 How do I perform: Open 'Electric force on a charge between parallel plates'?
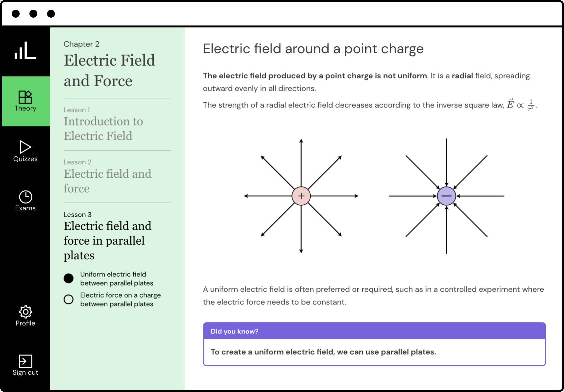coord(120,300)
